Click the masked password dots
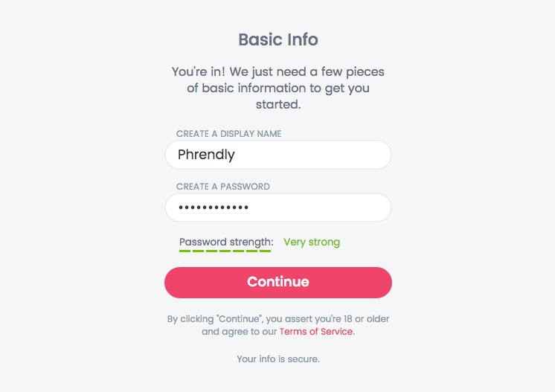The width and height of the screenshot is (555, 392). 214,208
